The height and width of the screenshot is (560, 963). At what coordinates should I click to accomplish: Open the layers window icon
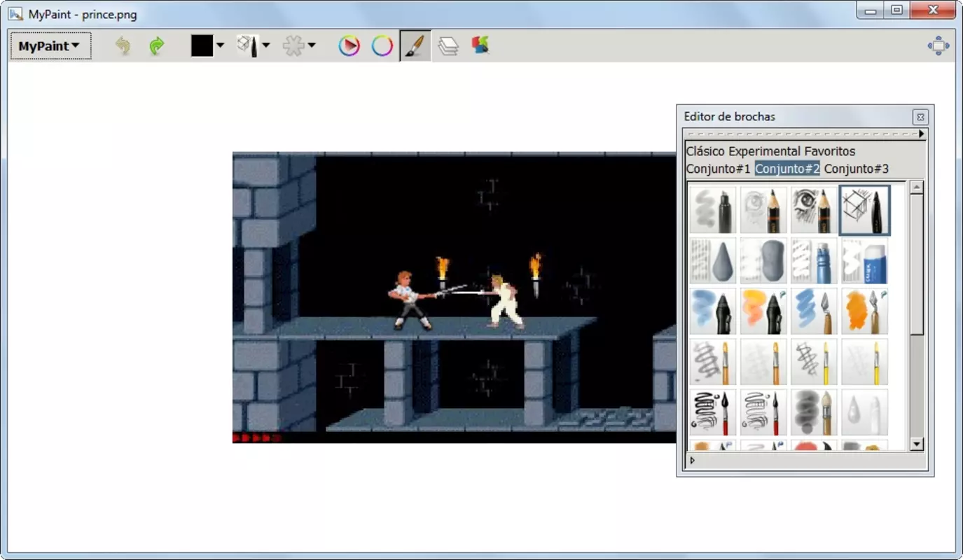[x=448, y=46]
